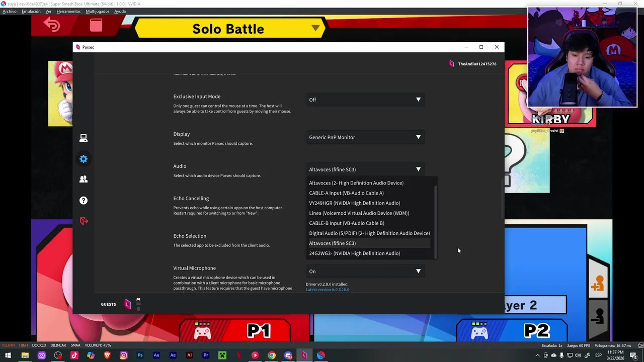Click VOLUMEN: 45% in suyu status bar
This screenshot has width=644, height=362.
(x=98, y=345)
